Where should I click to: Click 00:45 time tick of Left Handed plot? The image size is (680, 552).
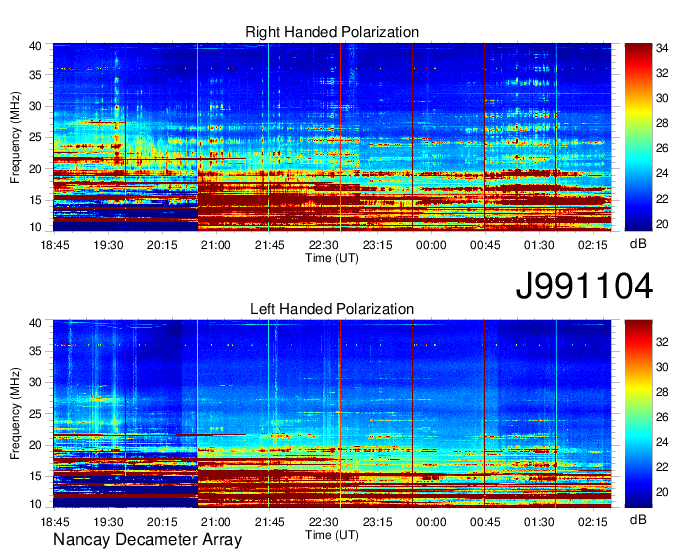[485, 522]
